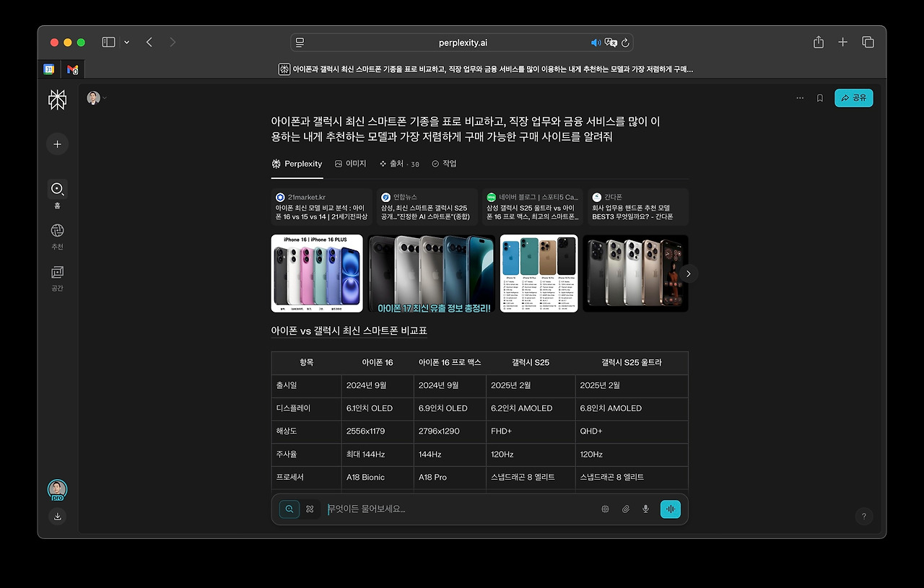Screen dimensions: 924x588
Task: Attach a file with the paperclip icon
Action: pos(626,509)
